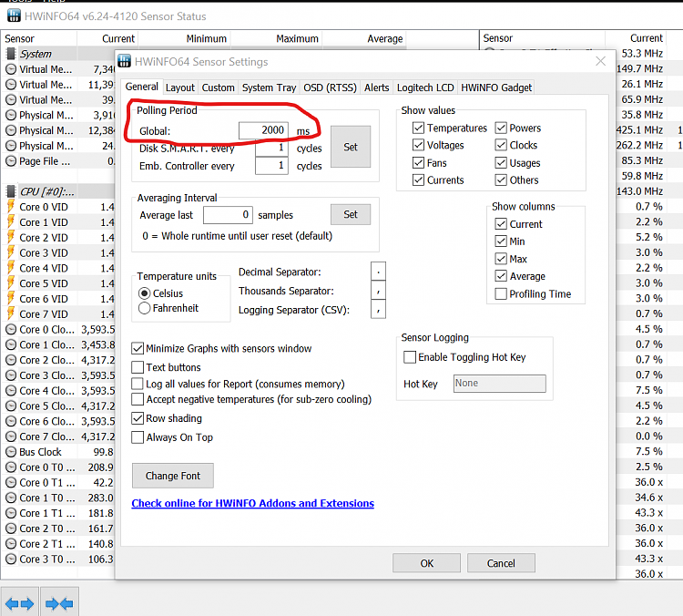This screenshot has height=616, width=683.
Task: Click the collapse-columns arrows icon at bottom
Action: (59, 604)
